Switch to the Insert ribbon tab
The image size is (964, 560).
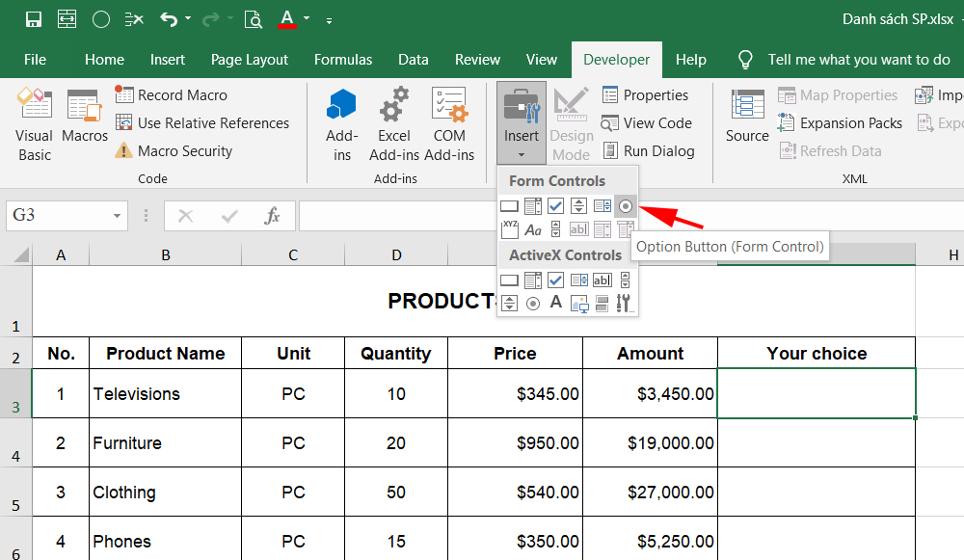coord(167,60)
